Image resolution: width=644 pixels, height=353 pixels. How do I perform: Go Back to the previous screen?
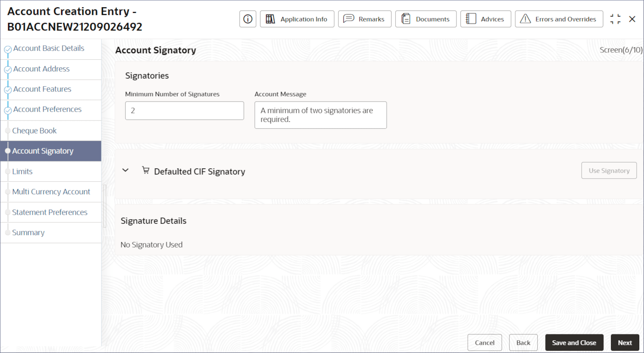click(523, 343)
